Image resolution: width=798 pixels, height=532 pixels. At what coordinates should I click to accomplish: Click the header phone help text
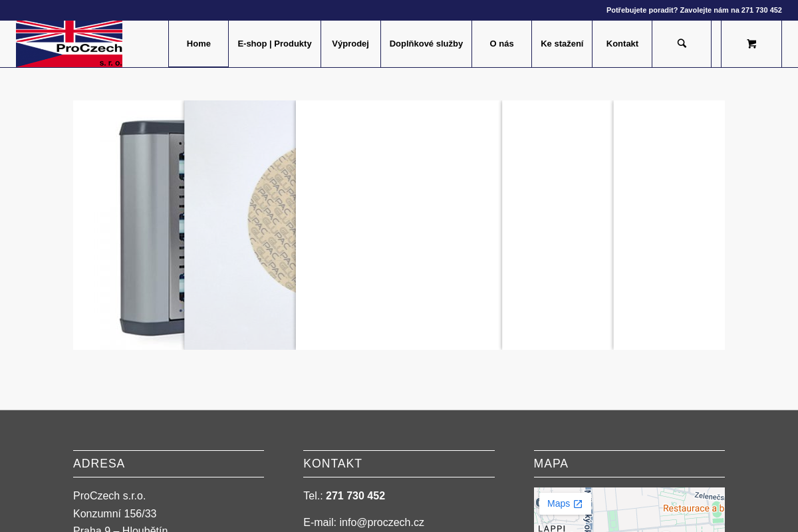[694, 10]
